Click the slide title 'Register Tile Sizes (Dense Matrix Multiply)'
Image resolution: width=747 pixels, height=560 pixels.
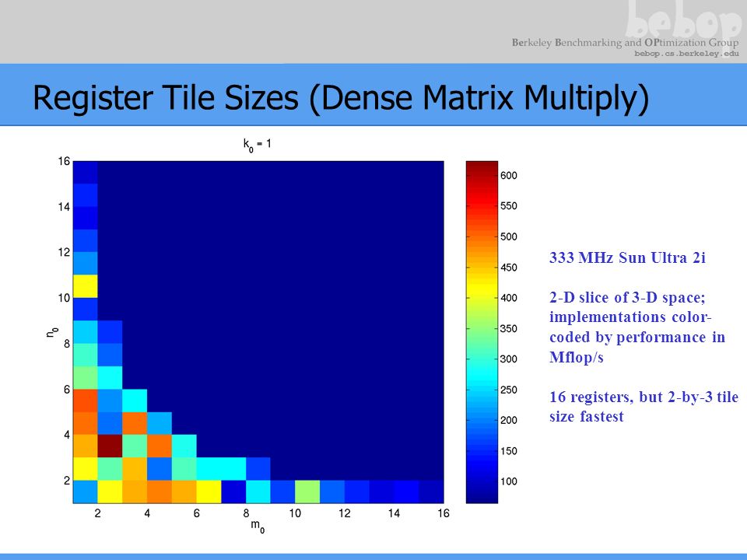click(341, 98)
